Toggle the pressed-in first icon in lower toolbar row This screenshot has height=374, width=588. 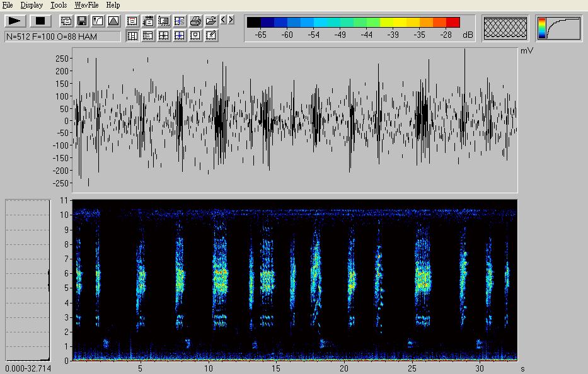[x=133, y=36]
